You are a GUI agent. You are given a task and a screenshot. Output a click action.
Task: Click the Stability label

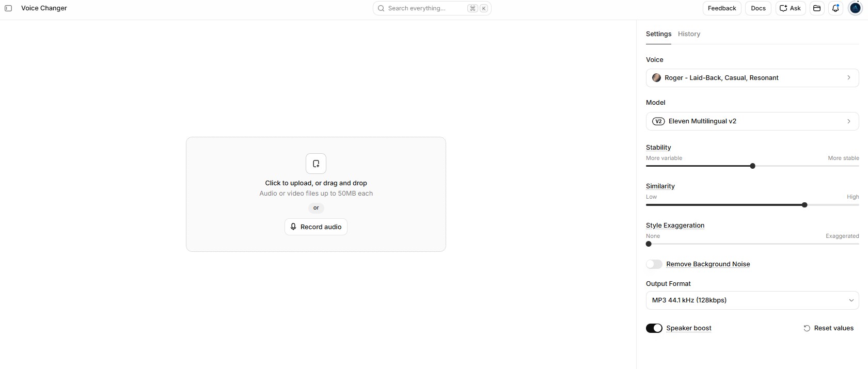click(658, 148)
